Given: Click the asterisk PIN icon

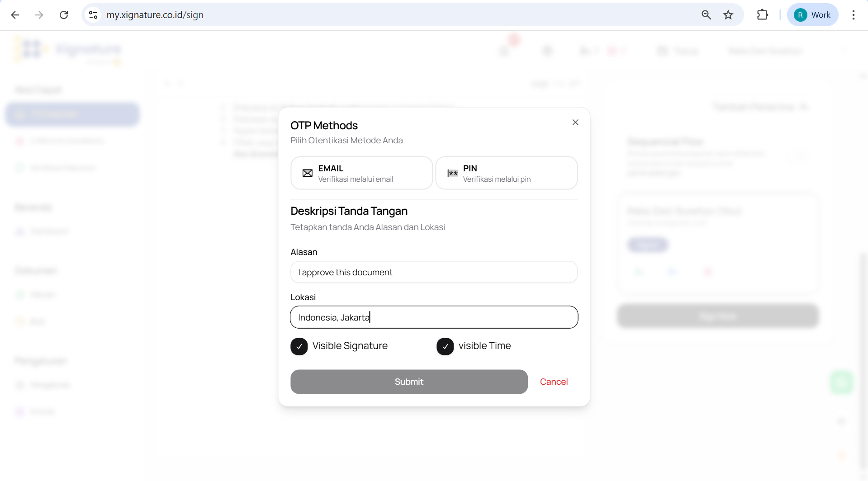Looking at the screenshot, I should [452, 173].
